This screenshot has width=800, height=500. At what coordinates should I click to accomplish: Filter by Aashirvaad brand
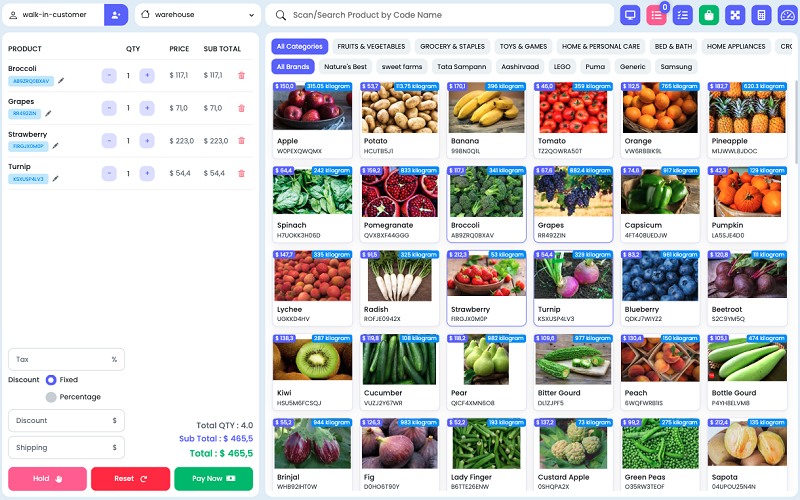tap(520, 67)
